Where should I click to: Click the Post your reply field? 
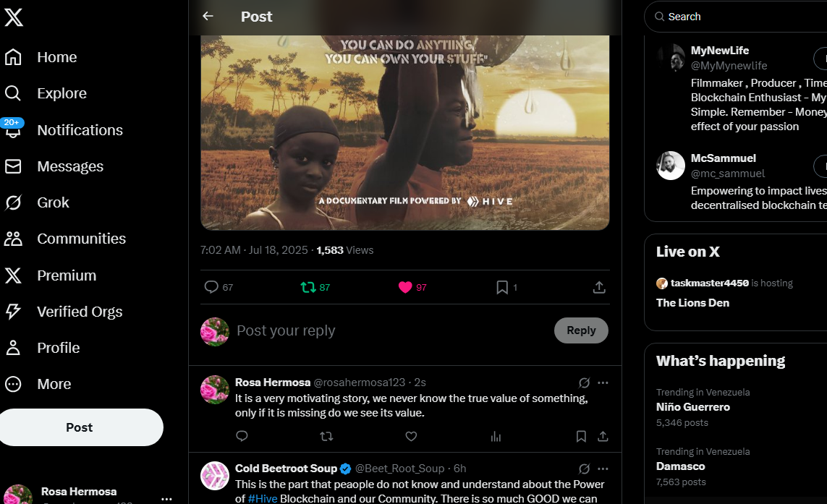(x=390, y=330)
